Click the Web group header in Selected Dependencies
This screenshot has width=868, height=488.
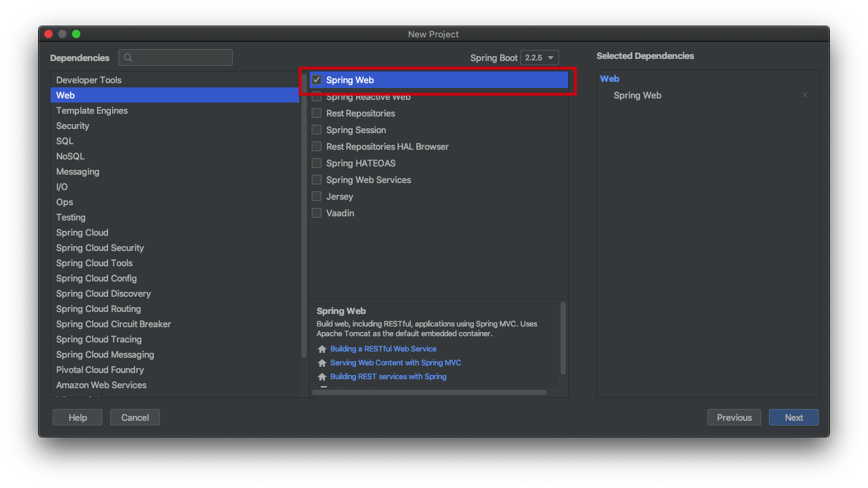pyautogui.click(x=610, y=79)
